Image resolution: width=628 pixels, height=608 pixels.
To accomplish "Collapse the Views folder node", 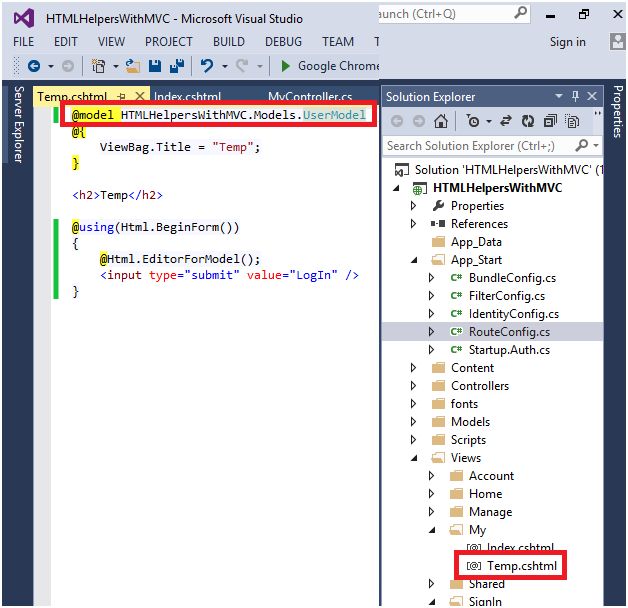I will click(414, 458).
